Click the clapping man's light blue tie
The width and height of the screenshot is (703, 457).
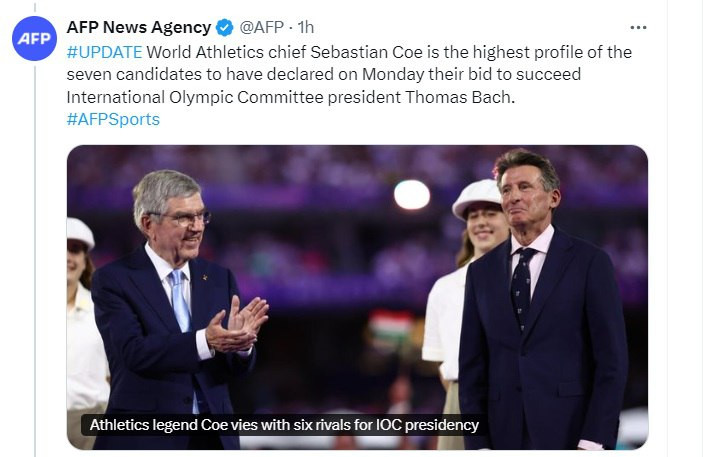click(x=180, y=299)
